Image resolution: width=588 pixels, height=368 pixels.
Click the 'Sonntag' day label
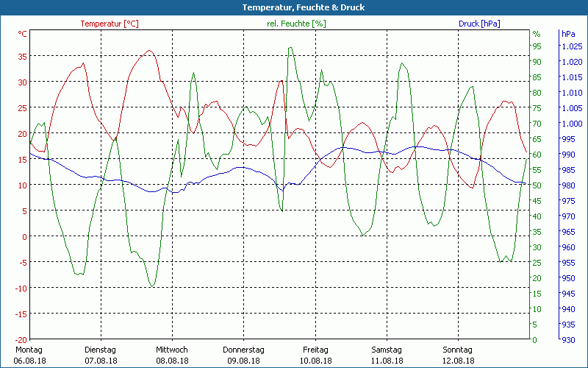(x=457, y=350)
